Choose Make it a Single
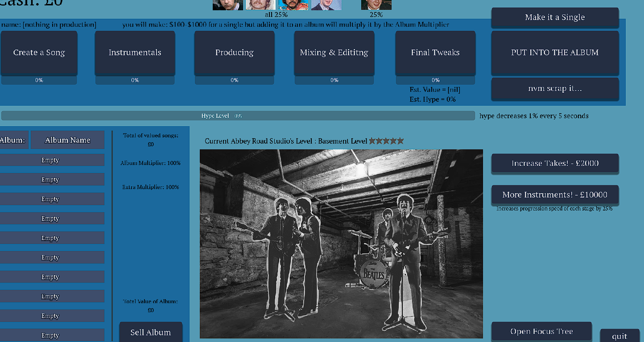 pyautogui.click(x=555, y=17)
